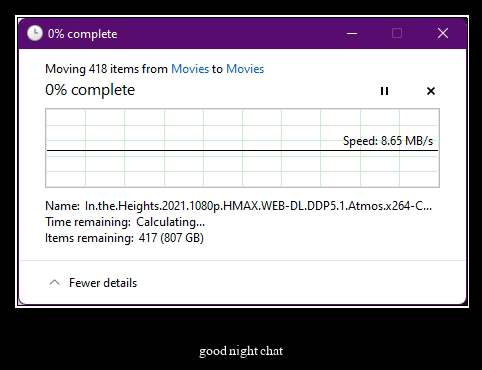Screen dimensions: 482x370
Task: Open the source Movies folder link
Action: 190,69
